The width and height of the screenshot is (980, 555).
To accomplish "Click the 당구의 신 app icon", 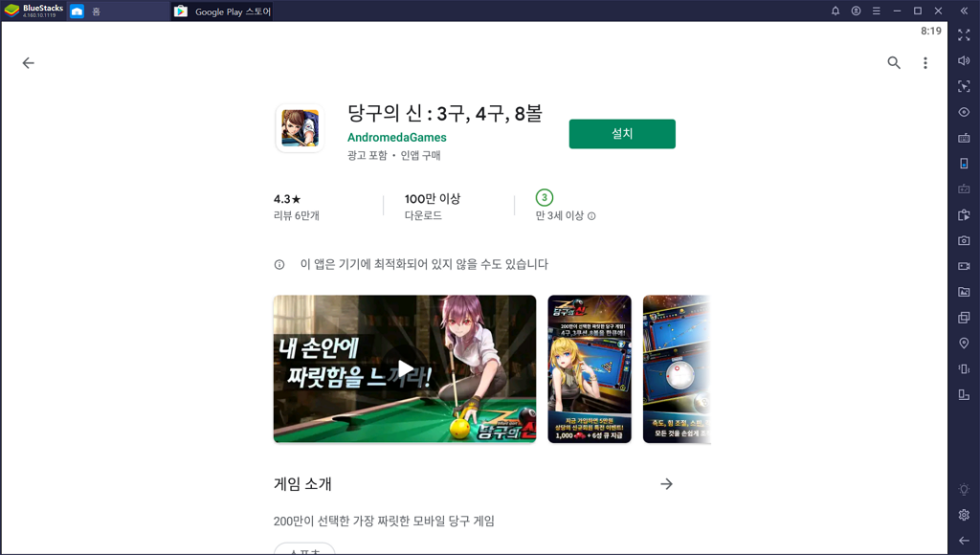I will click(300, 127).
